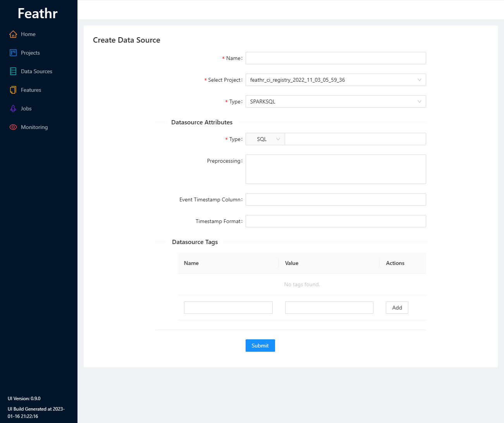
Task: Click the 'Event Timestamp Column:' label
Action: click(x=211, y=199)
